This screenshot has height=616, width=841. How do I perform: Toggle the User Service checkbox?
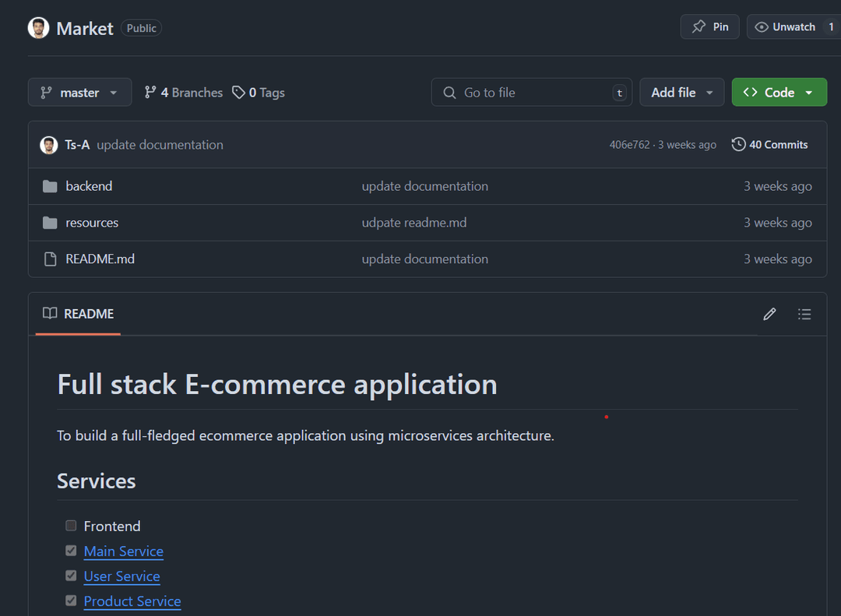click(71, 576)
